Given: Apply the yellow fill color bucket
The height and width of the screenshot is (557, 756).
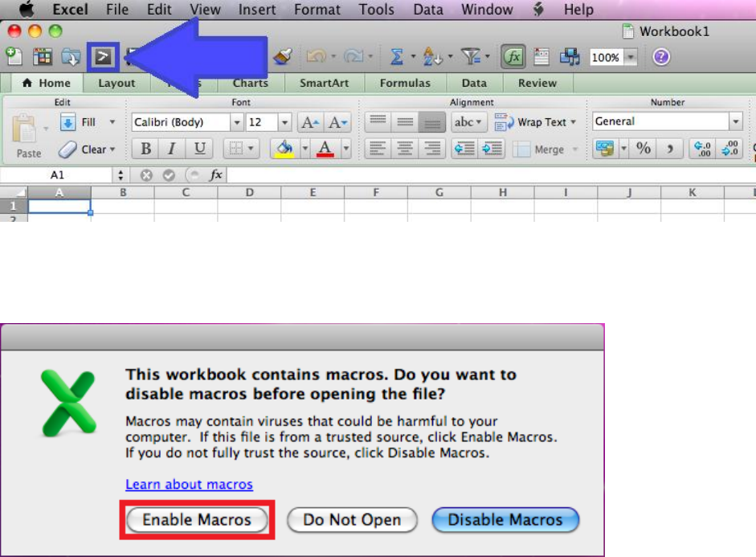Looking at the screenshot, I should (284, 149).
